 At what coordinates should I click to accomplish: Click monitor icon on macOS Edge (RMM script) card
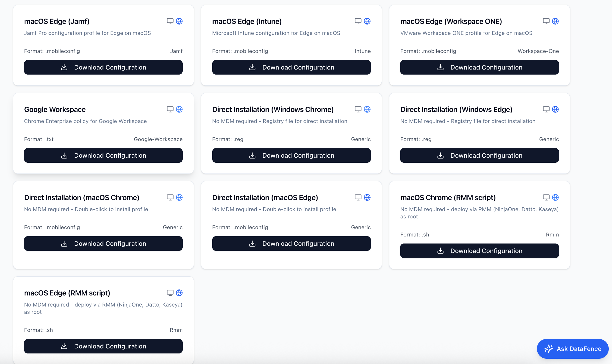(170, 293)
